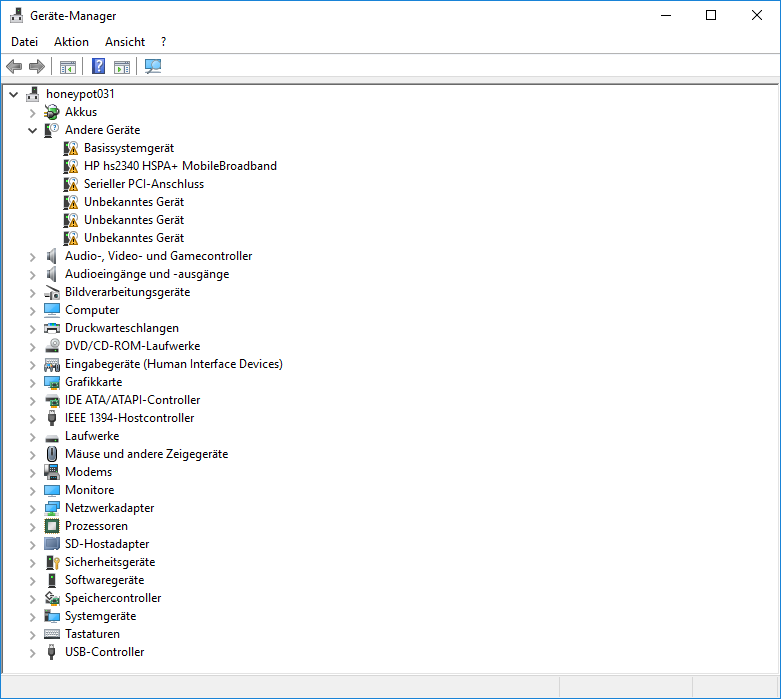
Task: Click the Basissystemgerät warning icon
Action: 71,148
